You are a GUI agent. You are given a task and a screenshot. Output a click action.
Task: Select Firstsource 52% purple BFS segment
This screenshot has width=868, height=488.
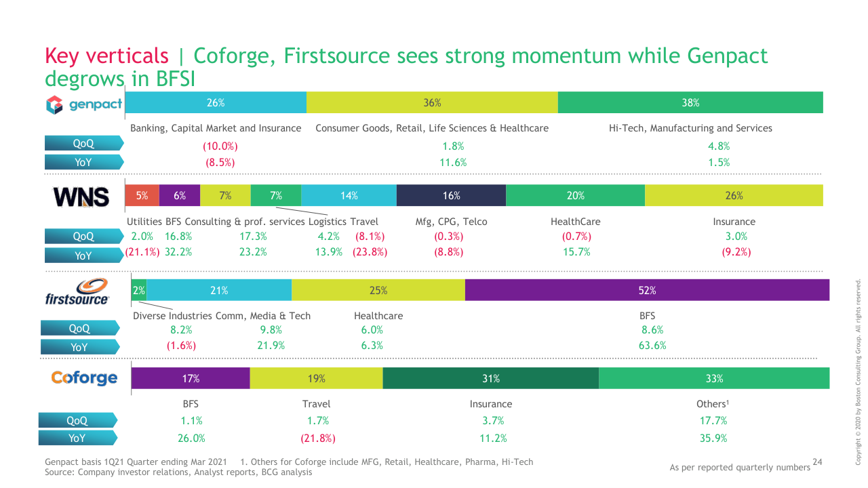(647, 290)
